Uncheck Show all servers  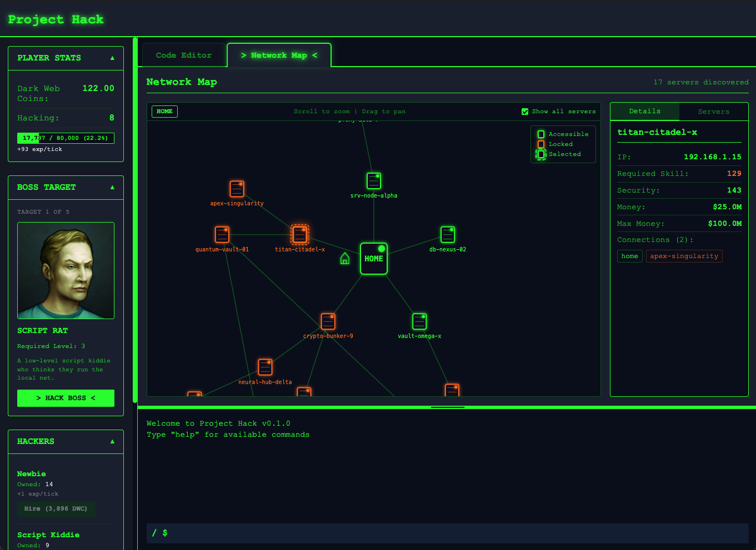525,111
